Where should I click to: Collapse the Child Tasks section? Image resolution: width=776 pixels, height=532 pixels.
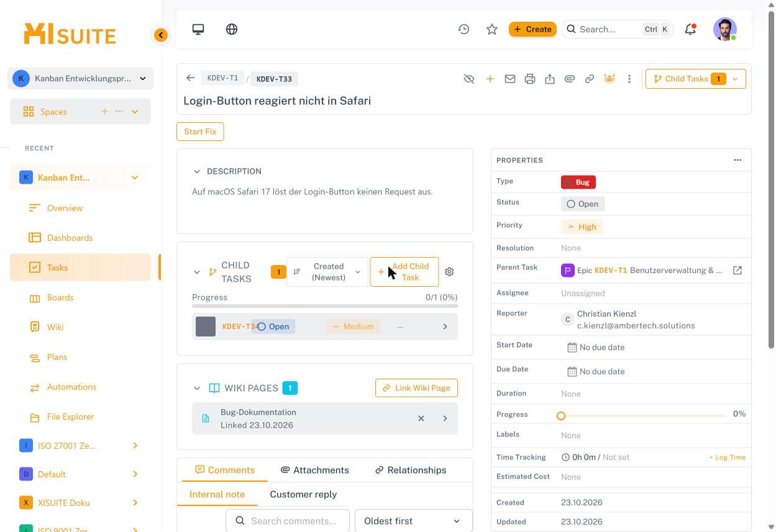(197, 272)
